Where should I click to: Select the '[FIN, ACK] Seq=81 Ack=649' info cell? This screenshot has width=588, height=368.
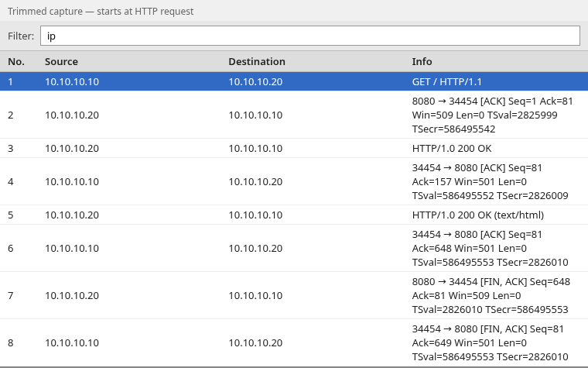[490, 343]
